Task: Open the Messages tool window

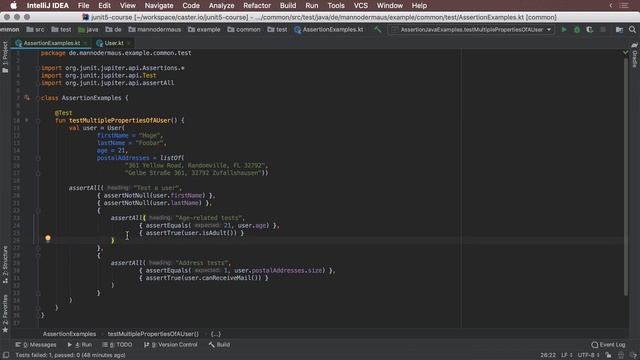Action: pos(36,345)
